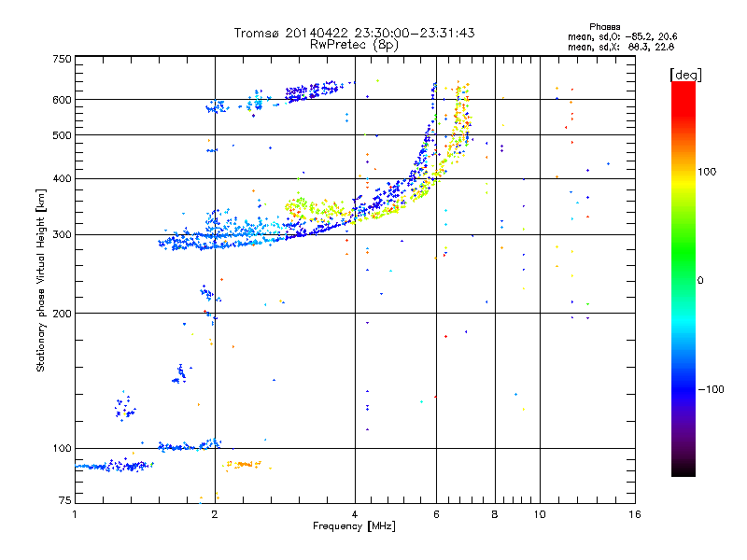Click the x-axis tick label '4'
The width and height of the screenshot is (747, 560).
(x=355, y=515)
